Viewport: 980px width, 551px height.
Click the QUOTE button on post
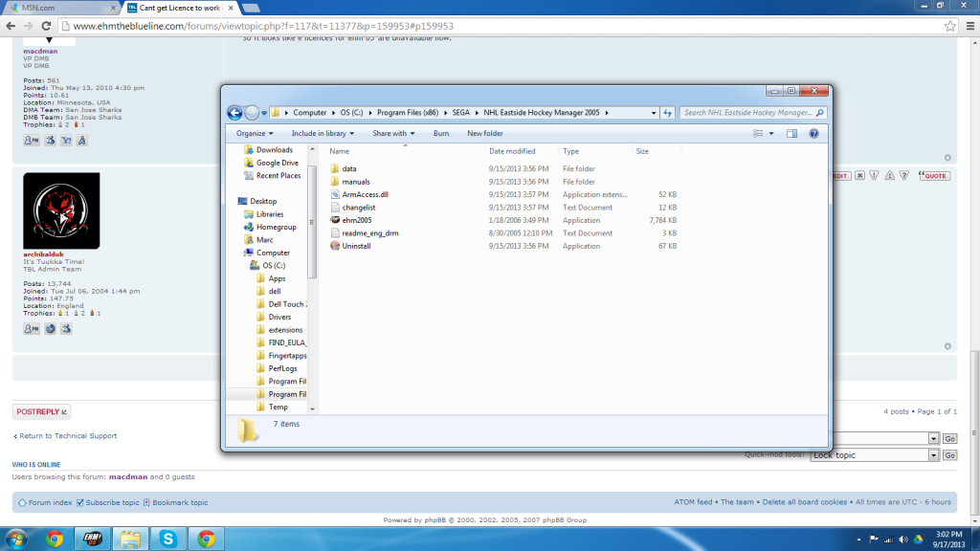tap(934, 176)
